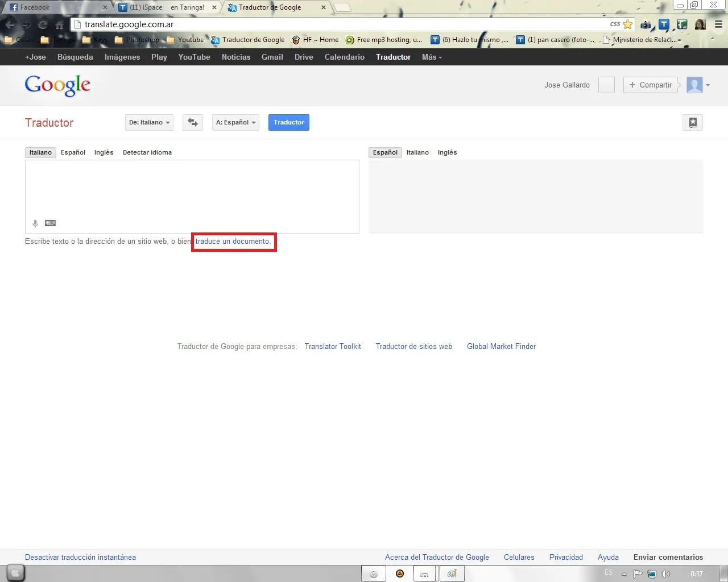Click the Action Center flag tray icon
Viewport: 728px width, 582px height.
pos(638,574)
